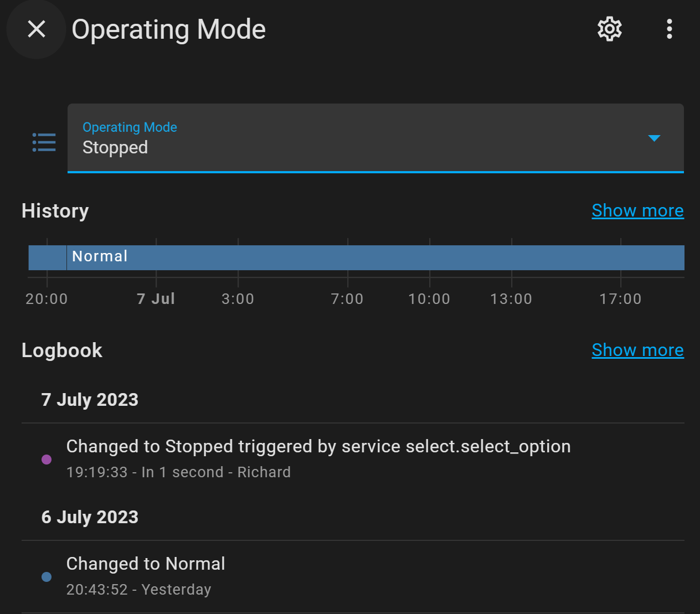Screen dimensions: 700x614
Task: Select the Logbook section heading
Action: [61, 350]
